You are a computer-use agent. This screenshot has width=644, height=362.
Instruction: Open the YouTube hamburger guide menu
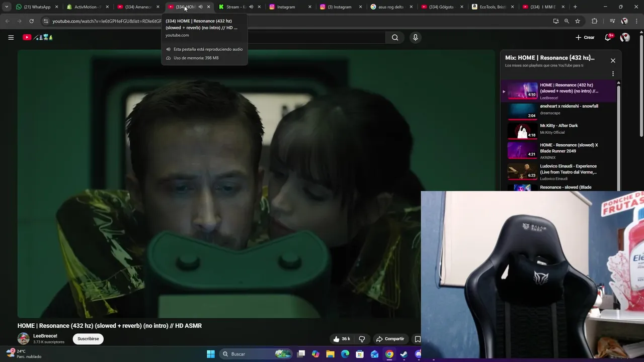pos(11,37)
